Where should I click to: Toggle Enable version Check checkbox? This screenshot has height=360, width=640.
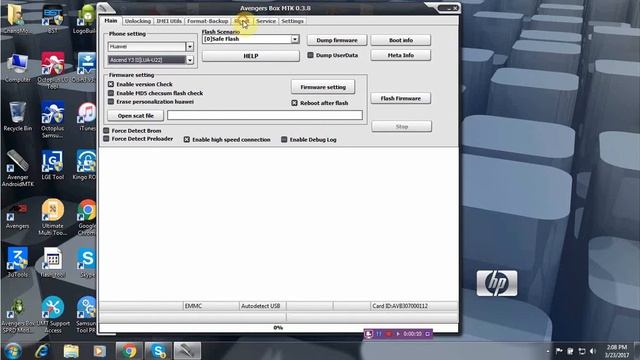111,84
